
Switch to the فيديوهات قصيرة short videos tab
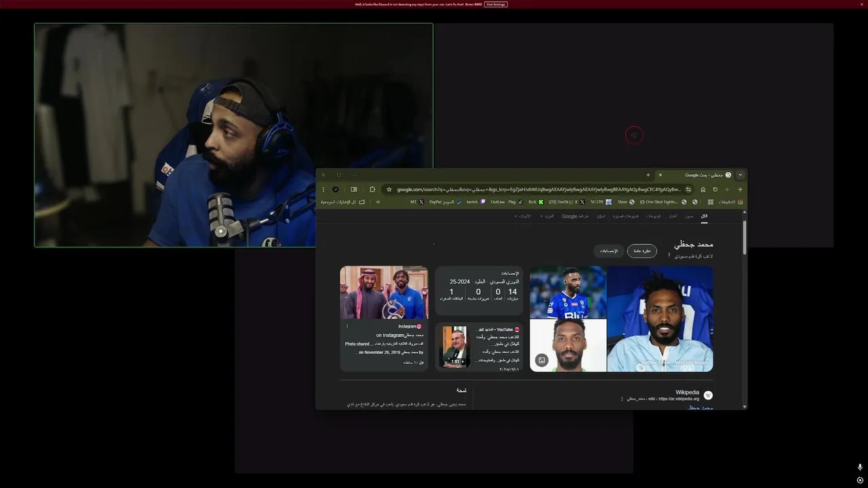pos(625,216)
